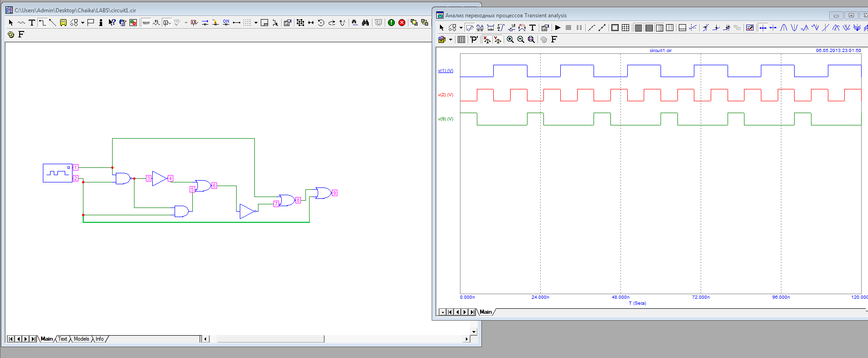Click the green exclamation circle icon
The height and width of the screenshot is (358, 868).
pyautogui.click(x=392, y=22)
